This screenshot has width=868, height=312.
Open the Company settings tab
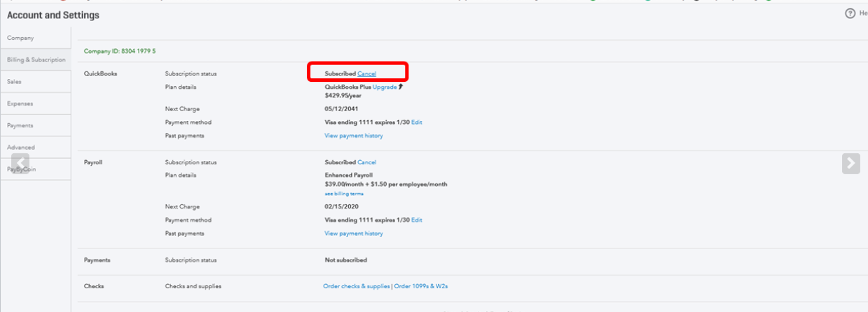pyautogui.click(x=35, y=38)
